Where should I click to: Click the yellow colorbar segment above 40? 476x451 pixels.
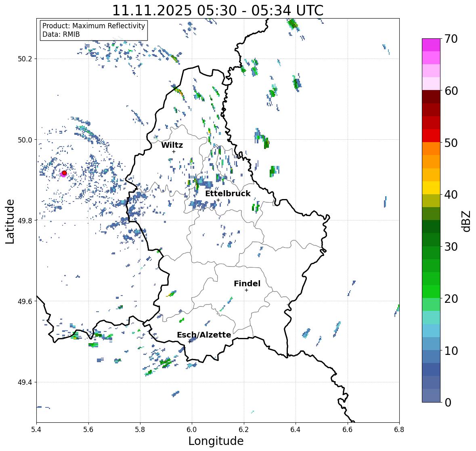coord(431,188)
